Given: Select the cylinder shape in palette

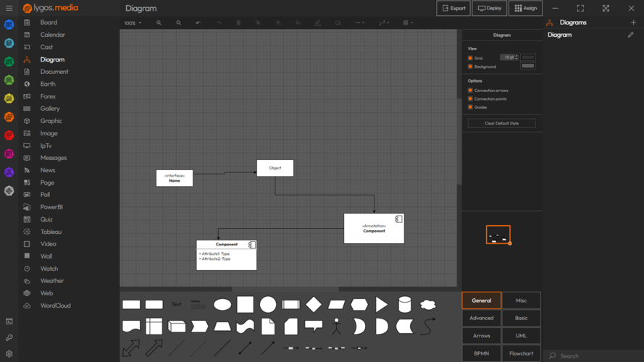Looking at the screenshot, I should 405,305.
